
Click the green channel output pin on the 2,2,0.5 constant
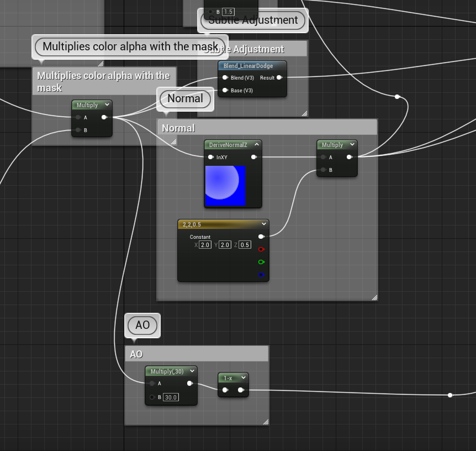coord(261,262)
